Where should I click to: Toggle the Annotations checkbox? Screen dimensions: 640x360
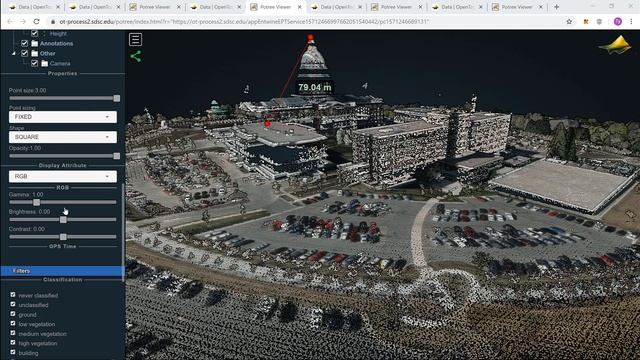pyautogui.click(x=24, y=43)
